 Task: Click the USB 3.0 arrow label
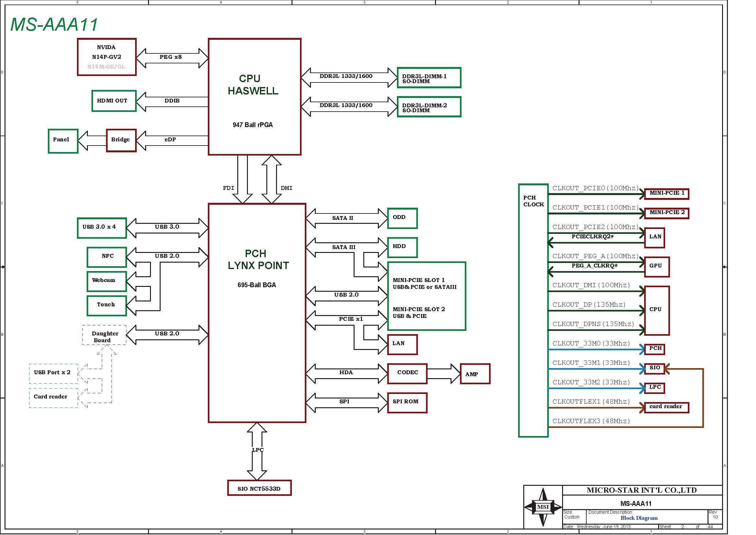coord(167,227)
